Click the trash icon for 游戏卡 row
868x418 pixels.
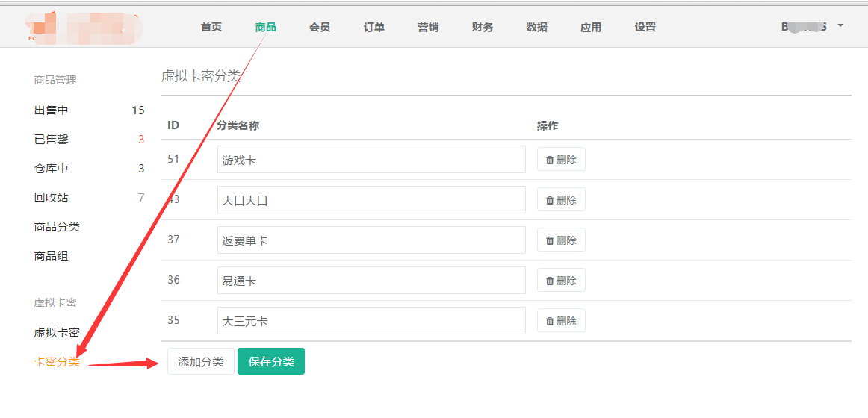(550, 160)
